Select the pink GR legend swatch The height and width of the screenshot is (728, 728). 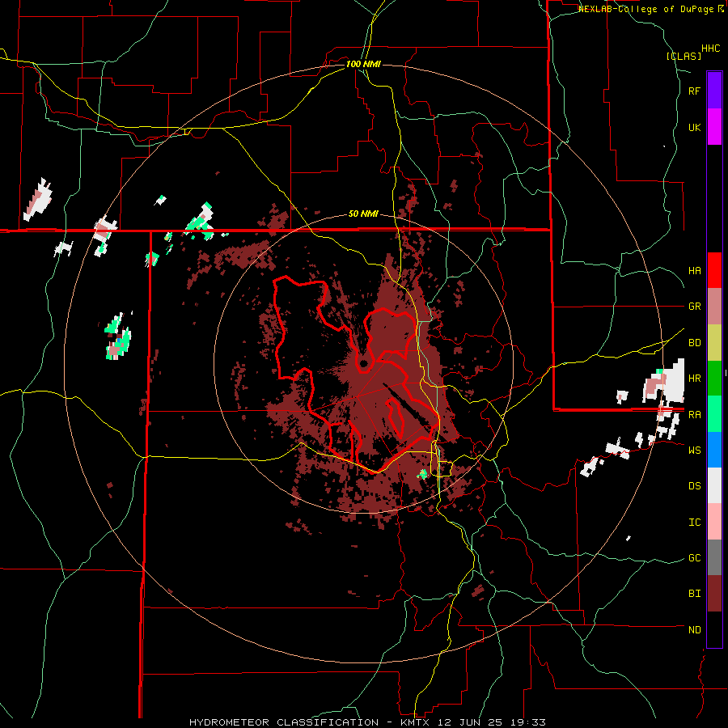(x=714, y=306)
